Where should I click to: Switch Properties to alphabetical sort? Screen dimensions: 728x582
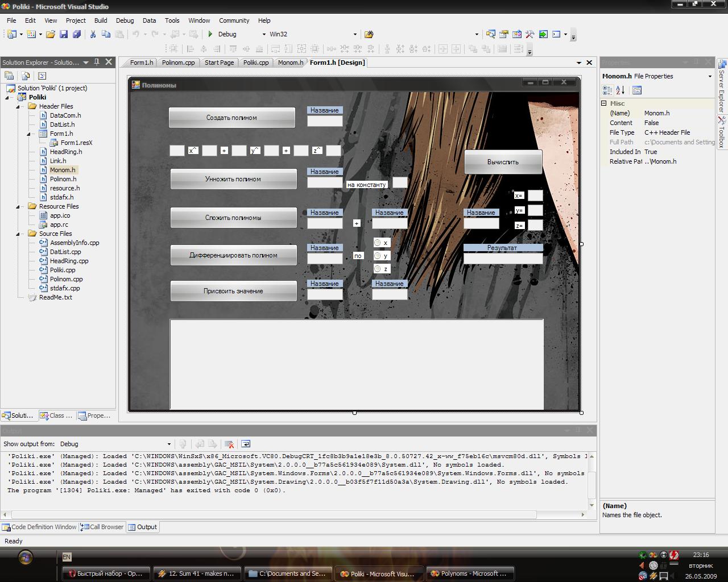[621, 90]
